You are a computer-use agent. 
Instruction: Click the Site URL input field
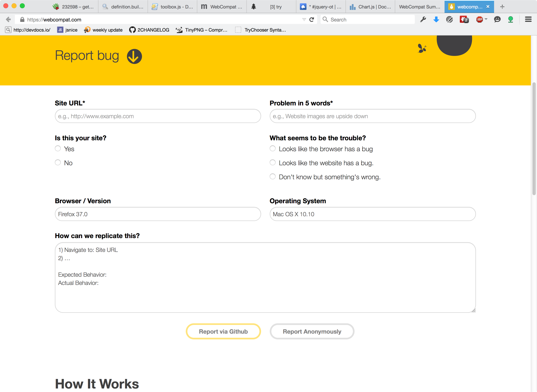coord(158,116)
